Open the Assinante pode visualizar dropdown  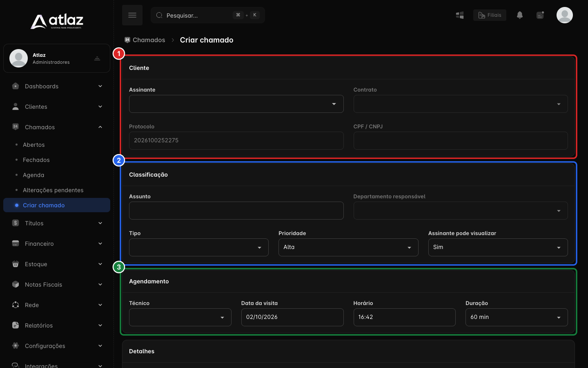[498, 247]
